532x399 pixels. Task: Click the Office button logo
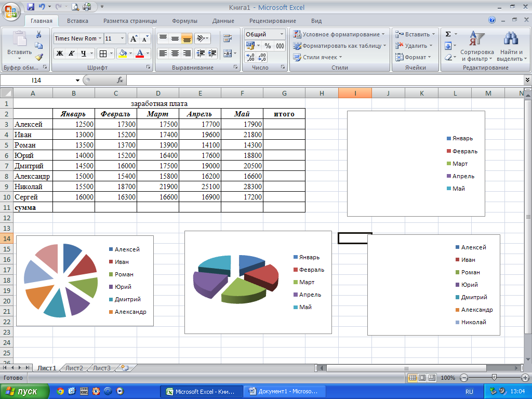click(x=11, y=11)
